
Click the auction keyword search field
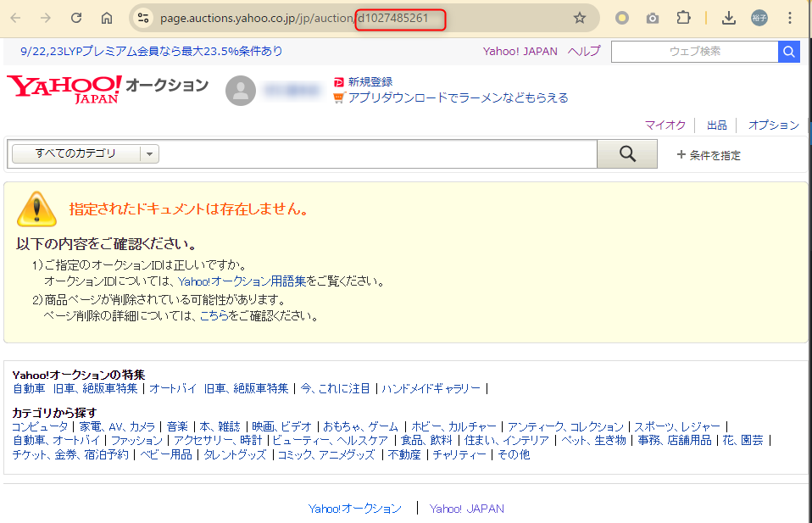coord(378,153)
